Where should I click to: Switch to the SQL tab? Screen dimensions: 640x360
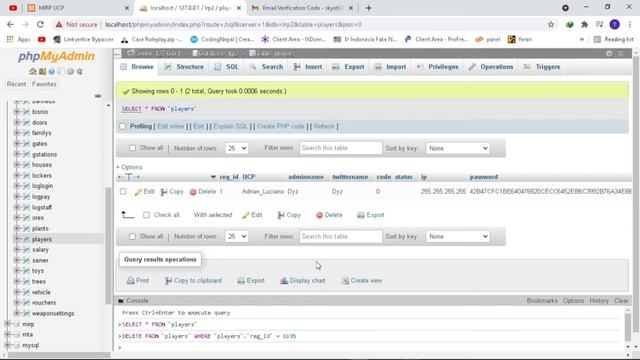227,67
